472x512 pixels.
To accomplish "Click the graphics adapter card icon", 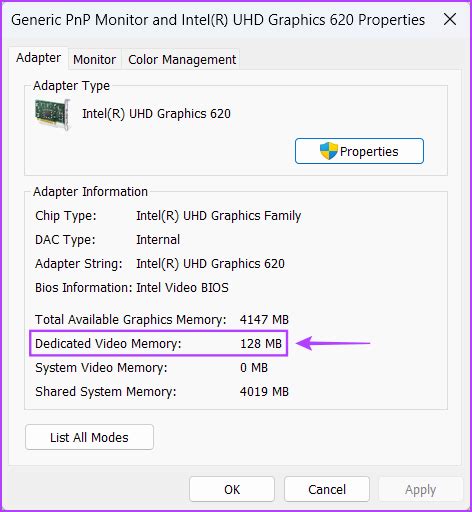I will pyautogui.click(x=53, y=114).
